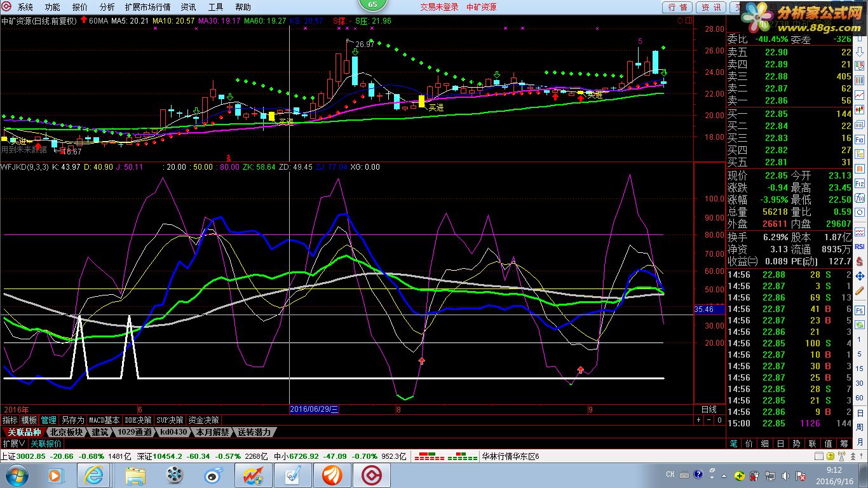Open the 工具 menu

pos(216,7)
